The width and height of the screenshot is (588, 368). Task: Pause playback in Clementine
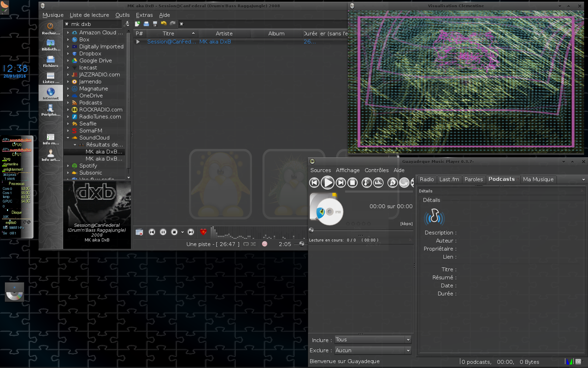163,232
